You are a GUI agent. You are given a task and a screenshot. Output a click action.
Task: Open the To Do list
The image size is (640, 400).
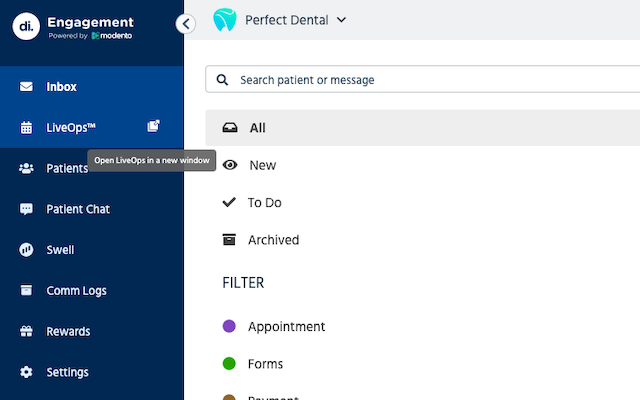click(264, 202)
